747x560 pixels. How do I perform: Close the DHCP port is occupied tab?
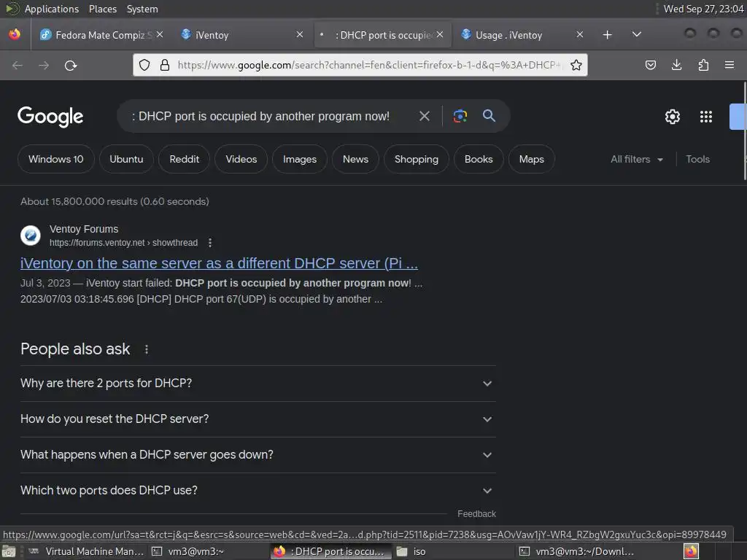point(440,34)
